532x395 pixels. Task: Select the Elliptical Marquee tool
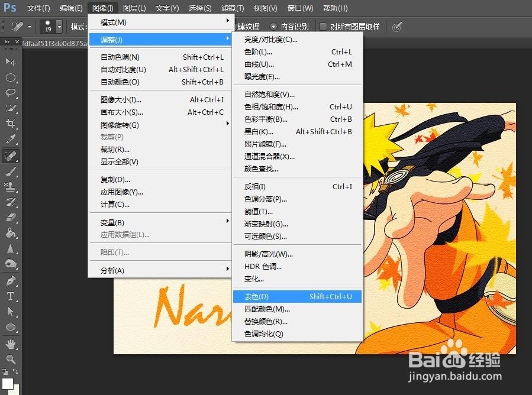click(11, 77)
